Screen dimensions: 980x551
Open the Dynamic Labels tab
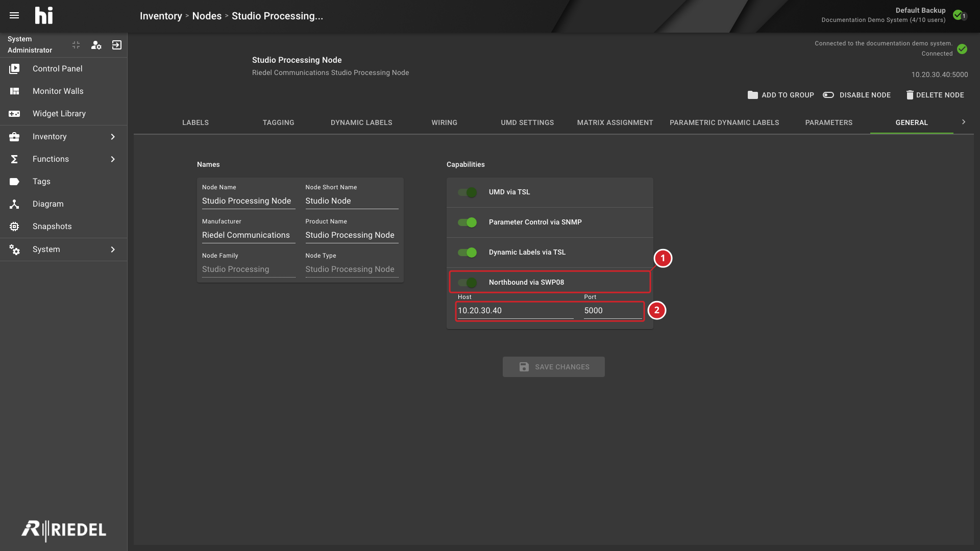(361, 122)
